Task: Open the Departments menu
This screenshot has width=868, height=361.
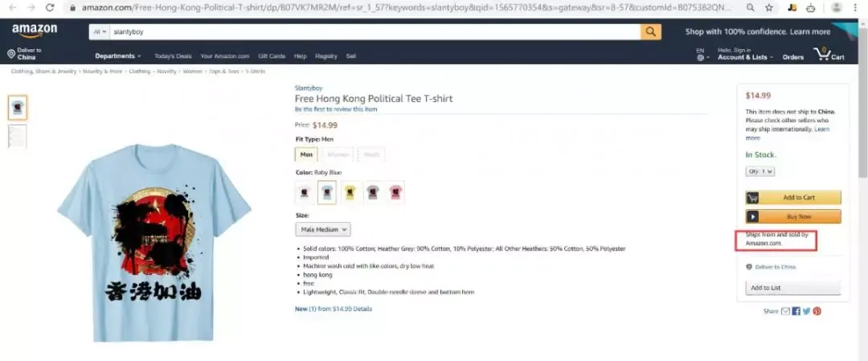Action: 118,56
